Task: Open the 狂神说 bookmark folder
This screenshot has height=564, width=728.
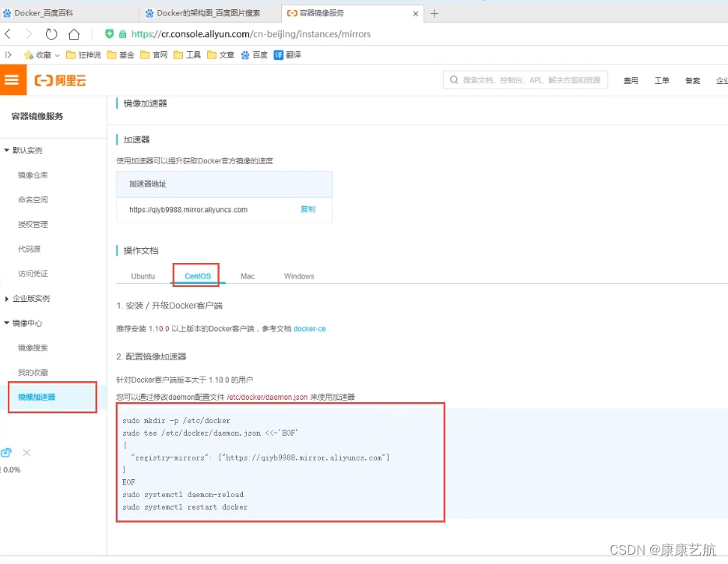Action: 83,54
